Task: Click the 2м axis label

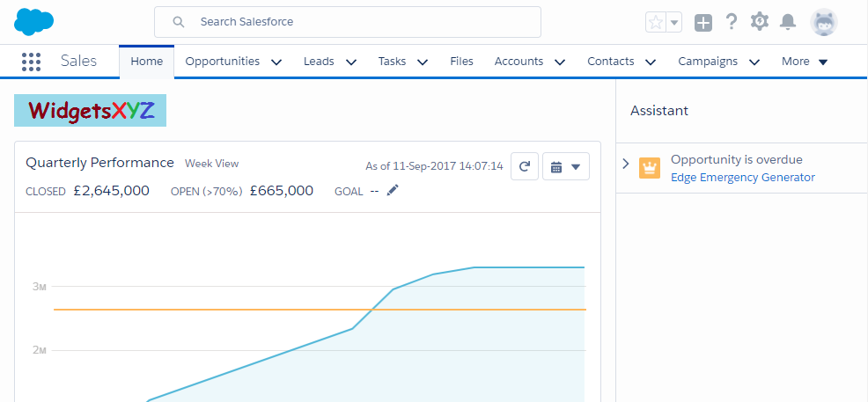Action: tap(39, 350)
